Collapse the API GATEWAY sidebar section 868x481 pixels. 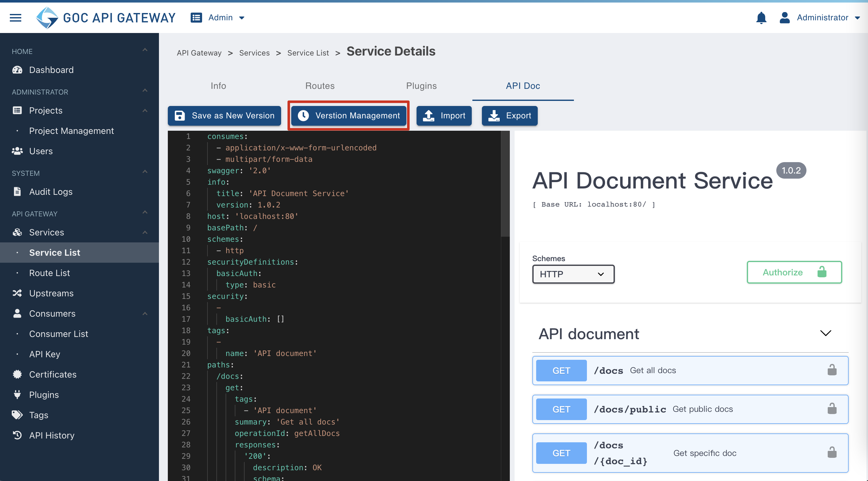[x=145, y=212]
